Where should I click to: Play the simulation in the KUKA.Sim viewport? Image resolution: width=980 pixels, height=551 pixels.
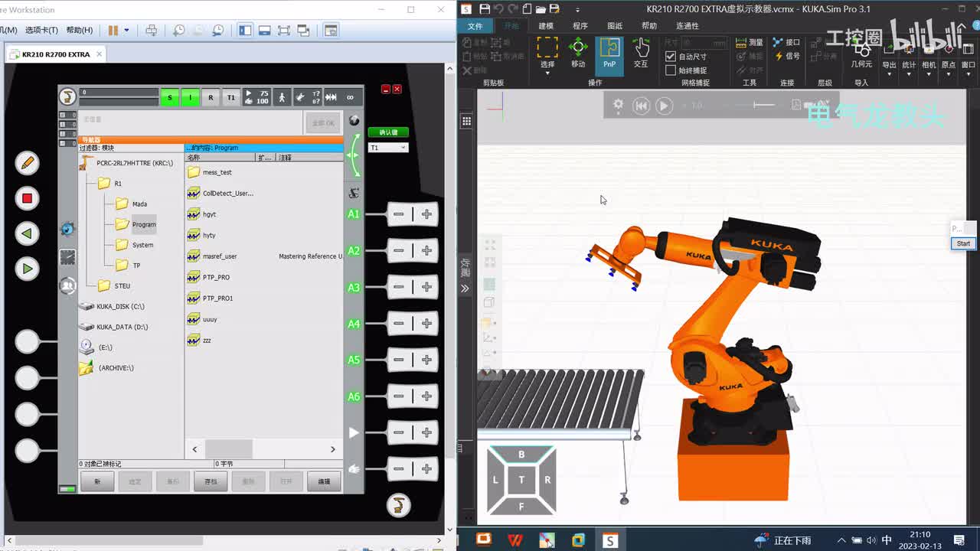[x=664, y=106]
